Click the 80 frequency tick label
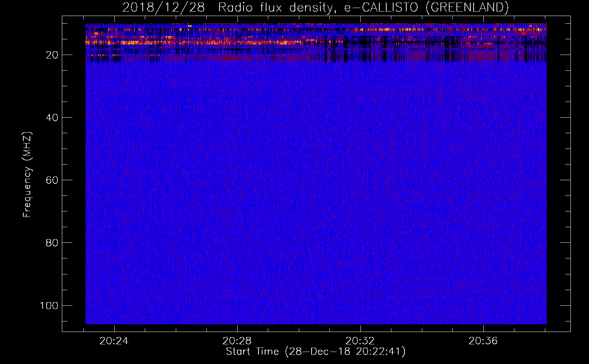The image size is (589, 364). [x=52, y=243]
